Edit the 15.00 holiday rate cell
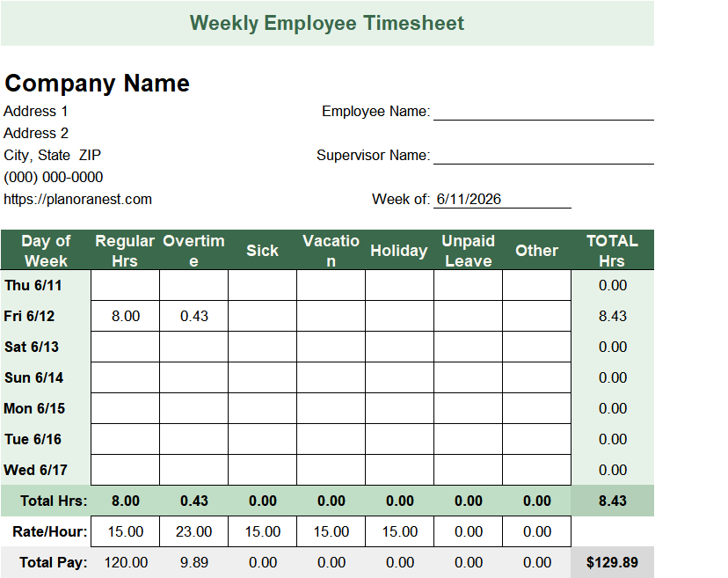Image resolution: width=728 pixels, height=578 pixels. coord(400,531)
